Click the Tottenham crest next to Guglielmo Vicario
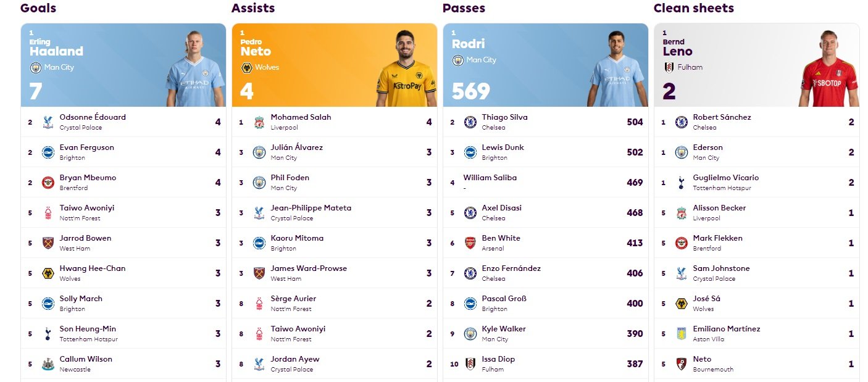 pos(682,183)
